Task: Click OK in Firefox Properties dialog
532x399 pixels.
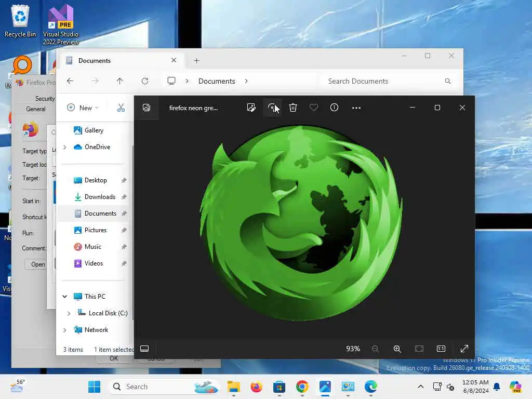Action: click(114, 359)
